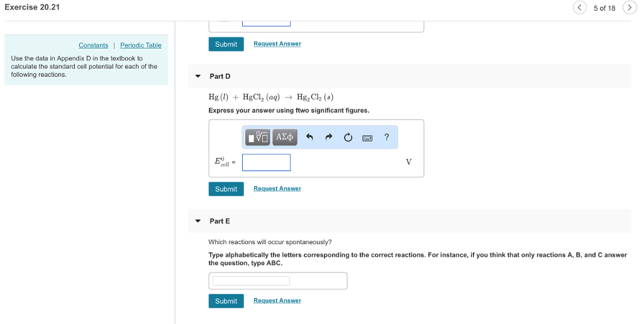
Task: Collapse the Part E section
Action: click(x=198, y=221)
